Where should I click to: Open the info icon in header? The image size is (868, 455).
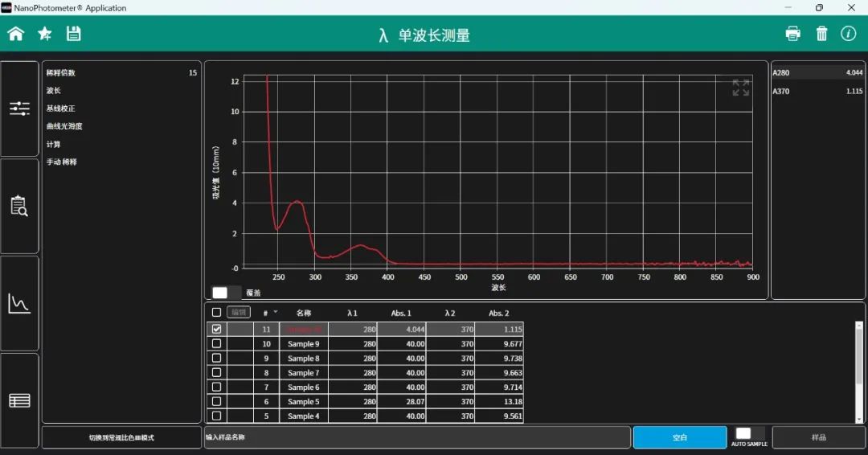848,34
